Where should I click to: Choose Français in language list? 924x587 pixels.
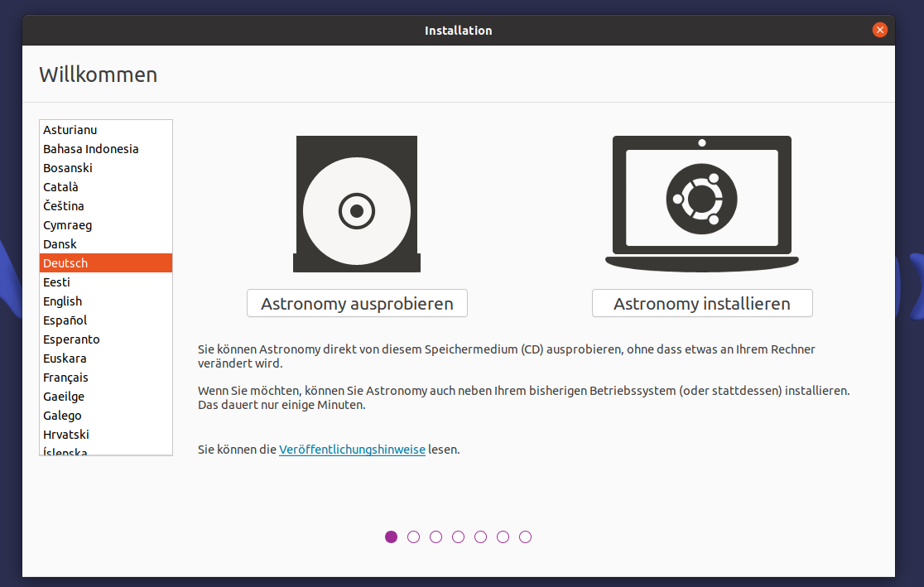click(106, 378)
